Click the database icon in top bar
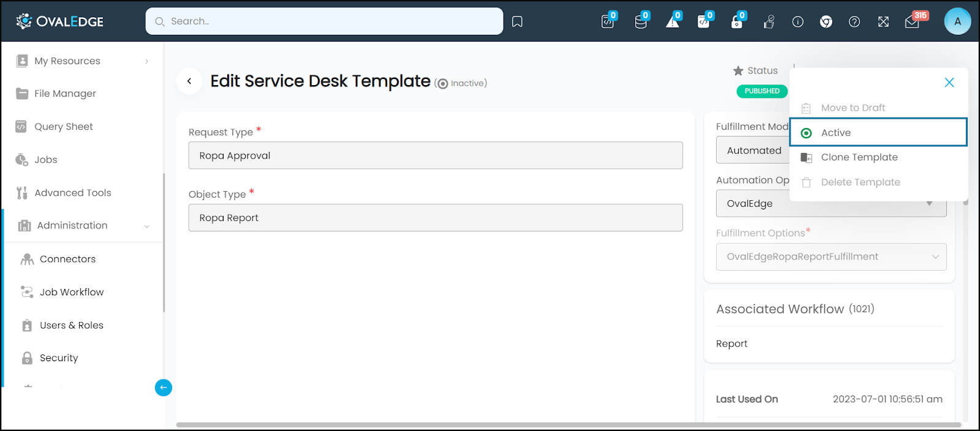 click(x=641, y=22)
